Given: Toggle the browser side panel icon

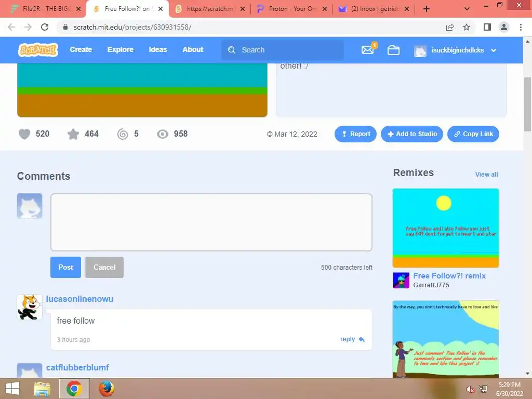Looking at the screenshot, I should click(x=487, y=27).
